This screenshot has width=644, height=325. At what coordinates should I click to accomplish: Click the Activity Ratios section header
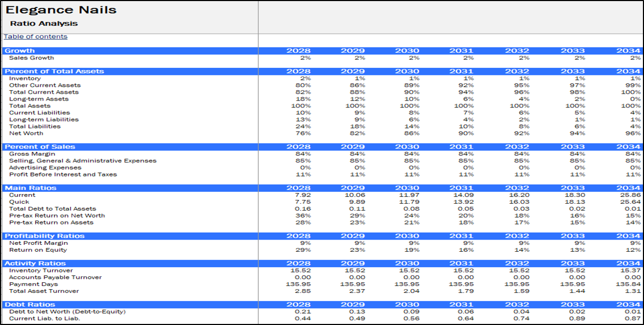(35, 263)
